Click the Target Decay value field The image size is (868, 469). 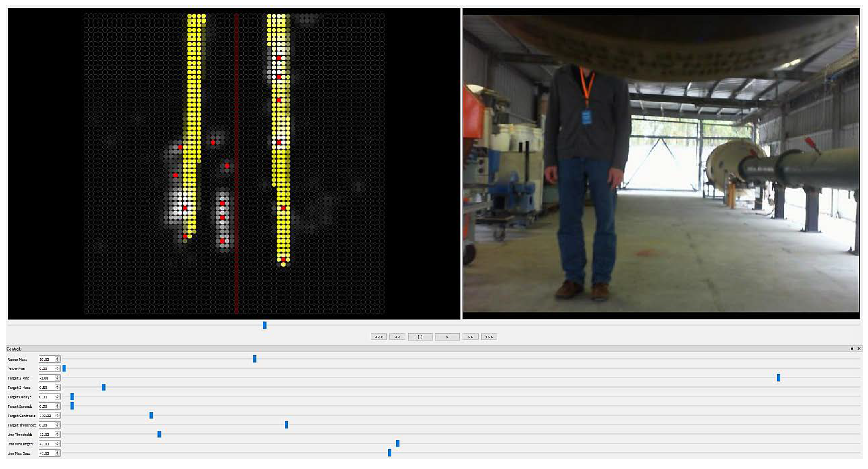point(46,397)
